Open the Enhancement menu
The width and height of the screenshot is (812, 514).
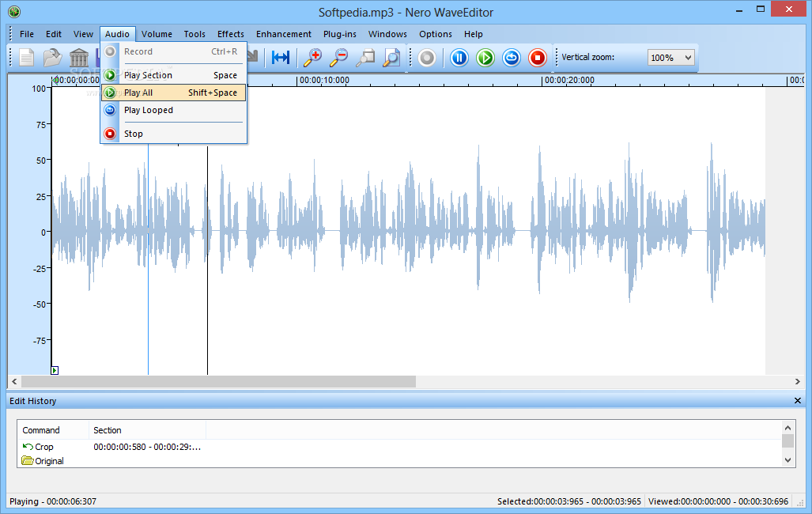coord(284,34)
